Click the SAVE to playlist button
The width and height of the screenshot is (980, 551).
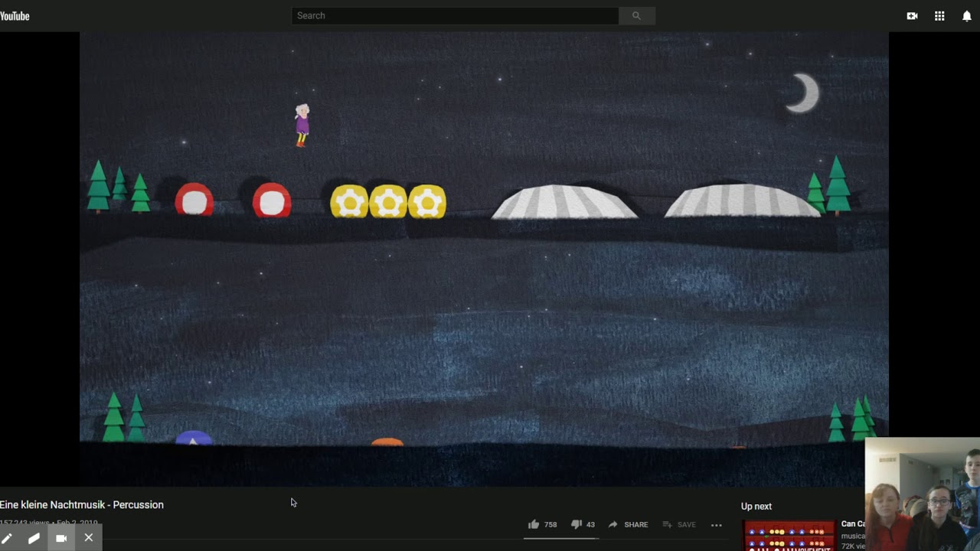pos(679,524)
